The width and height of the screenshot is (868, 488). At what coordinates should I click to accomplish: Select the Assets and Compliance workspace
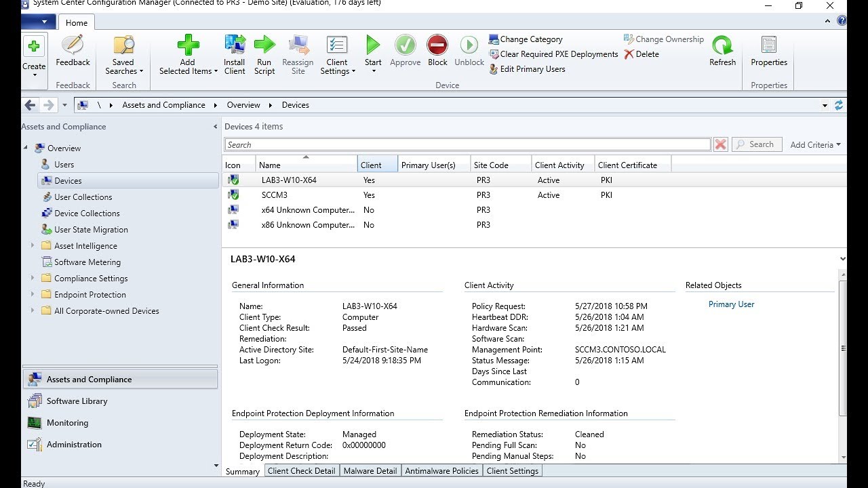(x=120, y=380)
